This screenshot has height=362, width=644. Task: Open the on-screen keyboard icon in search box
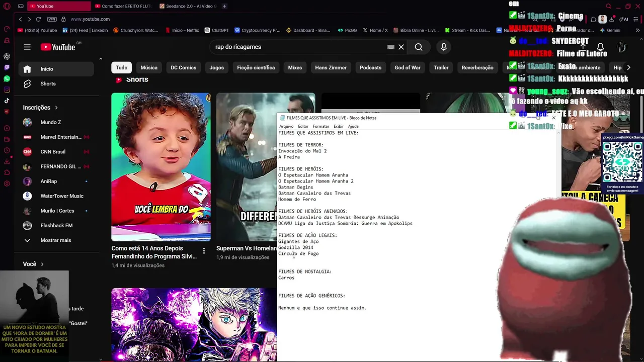(391, 47)
